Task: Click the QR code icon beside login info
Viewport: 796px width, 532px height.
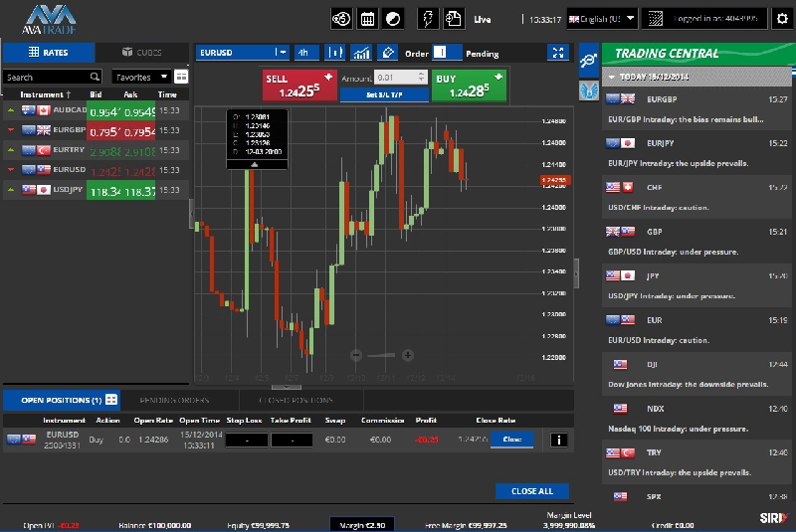Action: click(656, 19)
